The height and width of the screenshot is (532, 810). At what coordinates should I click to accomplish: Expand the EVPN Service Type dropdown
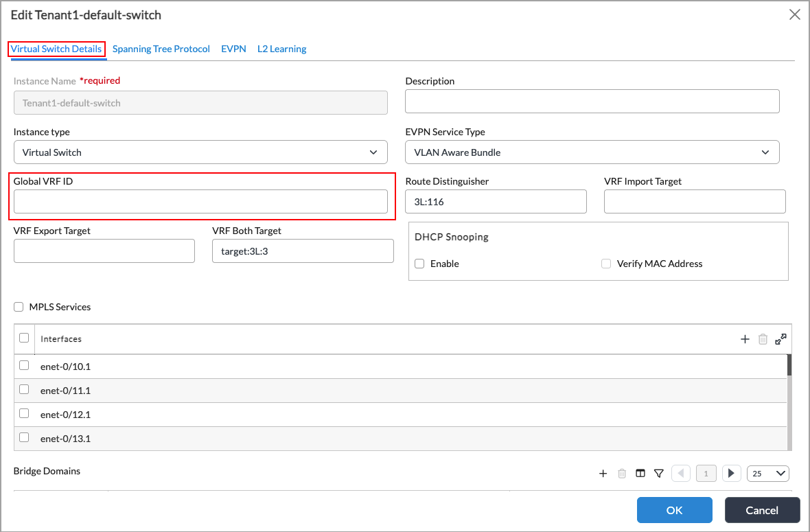tap(592, 152)
